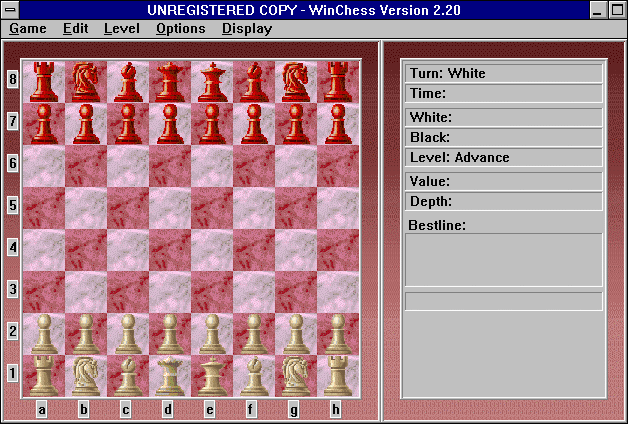
Task: Select the red pawn on h7
Action: 338,124
